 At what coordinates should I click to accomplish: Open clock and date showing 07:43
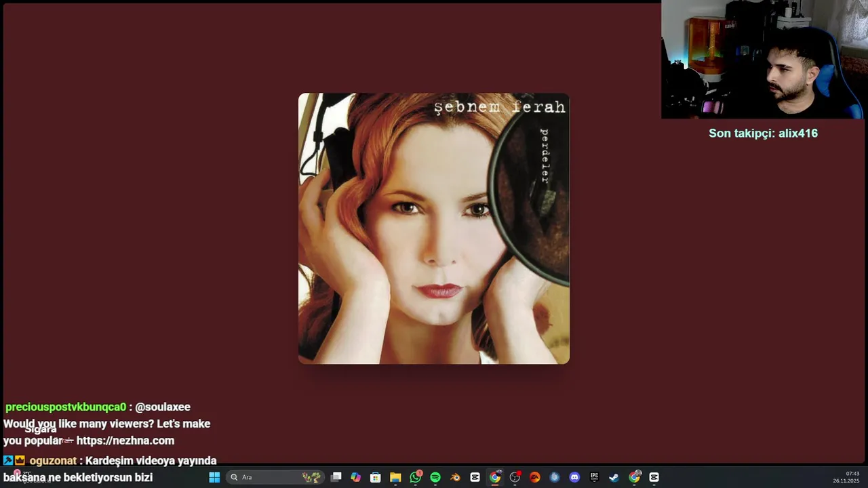point(846,477)
